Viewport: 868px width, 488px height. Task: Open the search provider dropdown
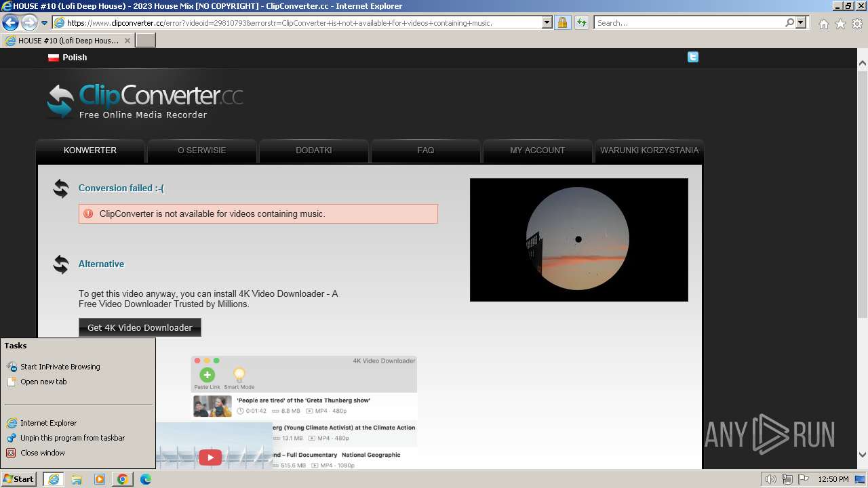click(x=802, y=22)
